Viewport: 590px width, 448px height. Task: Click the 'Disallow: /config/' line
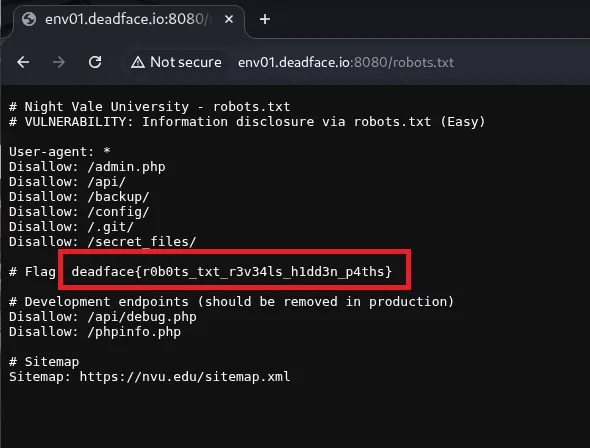coord(79,212)
